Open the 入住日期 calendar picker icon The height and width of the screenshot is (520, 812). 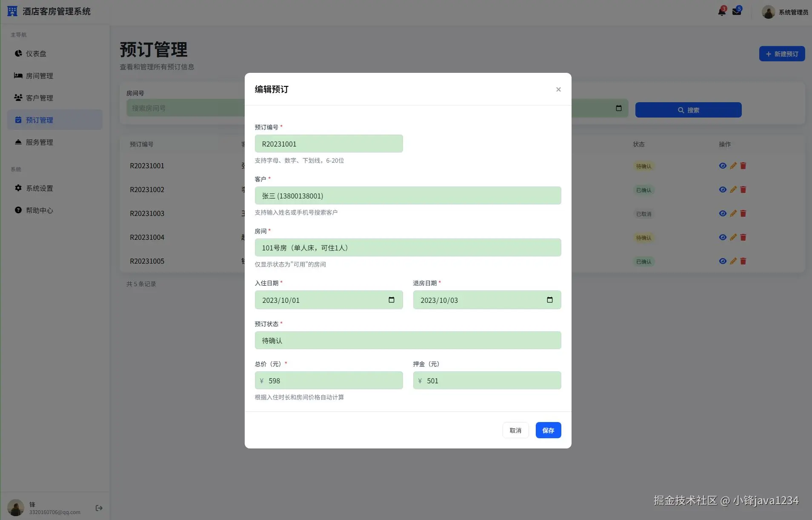pos(392,300)
